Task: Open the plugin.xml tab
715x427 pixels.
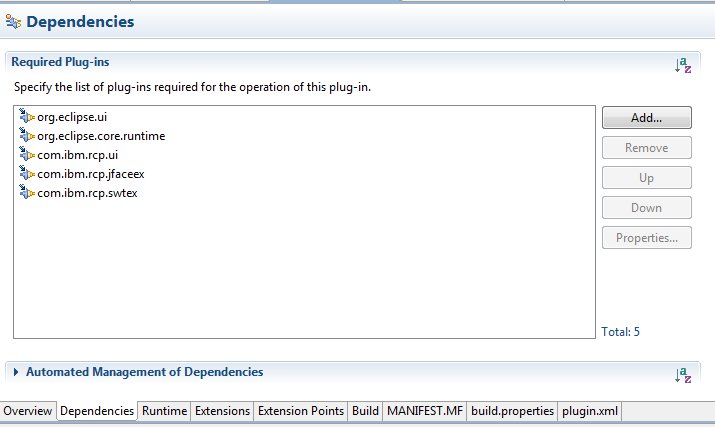Action: [x=590, y=411]
